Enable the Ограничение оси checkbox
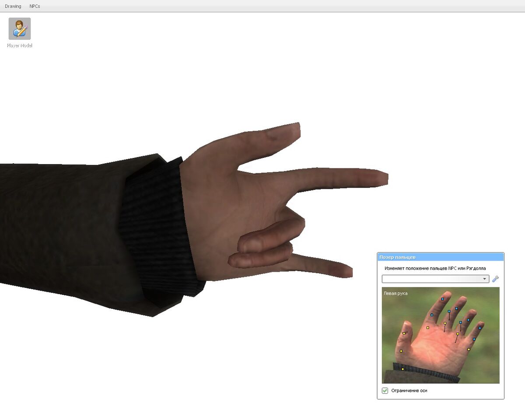This screenshot has width=525, height=420. click(x=385, y=391)
